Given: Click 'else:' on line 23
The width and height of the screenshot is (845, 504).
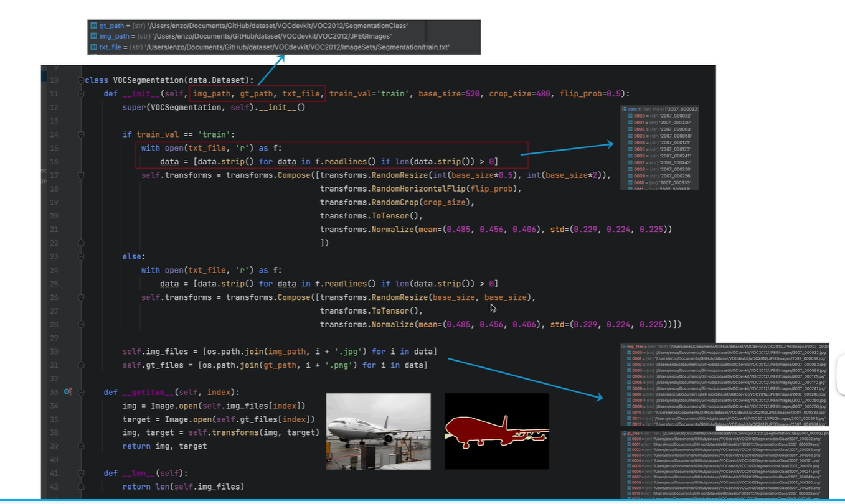Looking at the screenshot, I should click(x=134, y=256).
